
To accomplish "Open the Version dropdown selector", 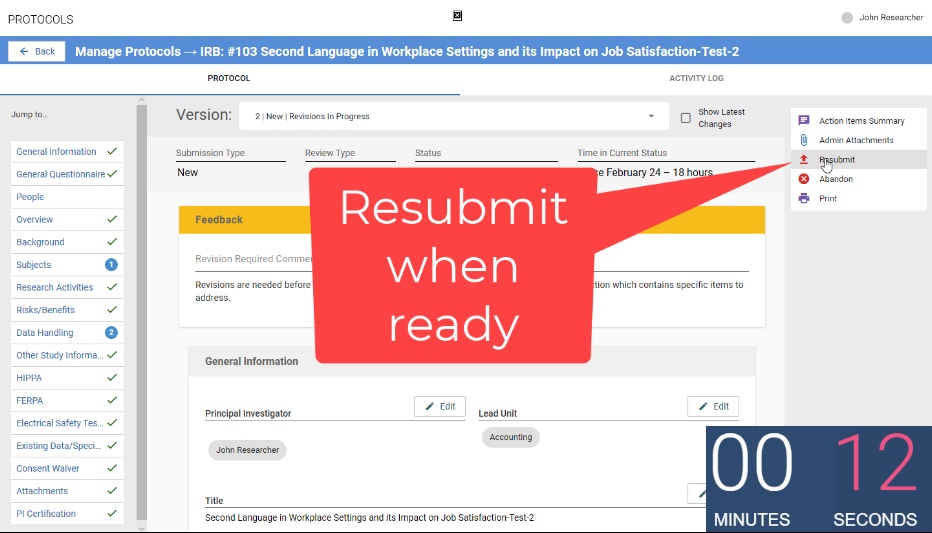I will coord(453,116).
